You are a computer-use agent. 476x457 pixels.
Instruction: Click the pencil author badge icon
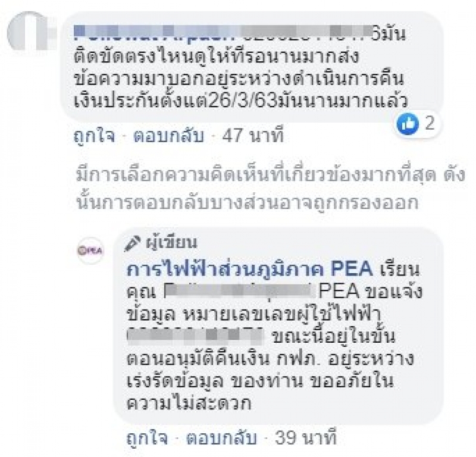pos(132,243)
